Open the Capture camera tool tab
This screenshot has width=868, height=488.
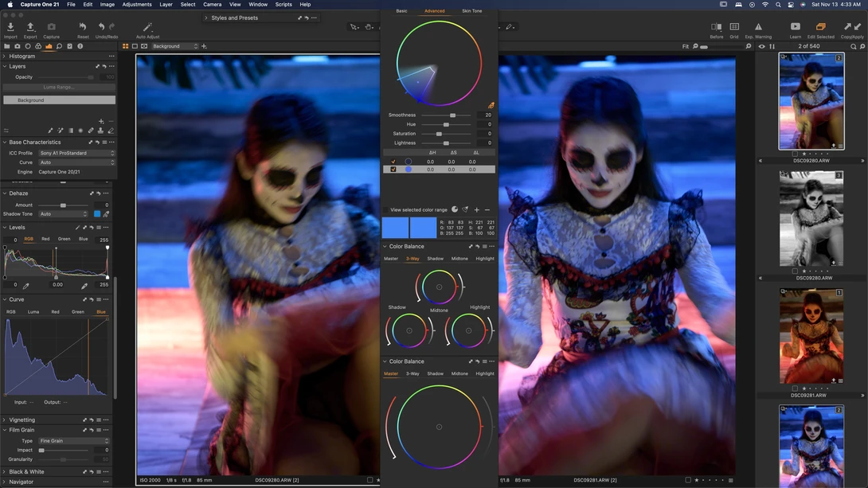(18, 46)
